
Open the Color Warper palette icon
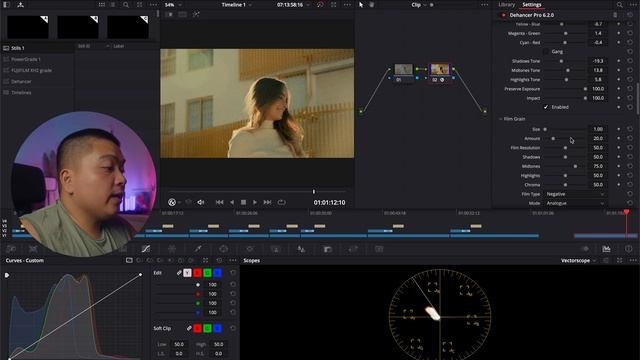coord(172,249)
